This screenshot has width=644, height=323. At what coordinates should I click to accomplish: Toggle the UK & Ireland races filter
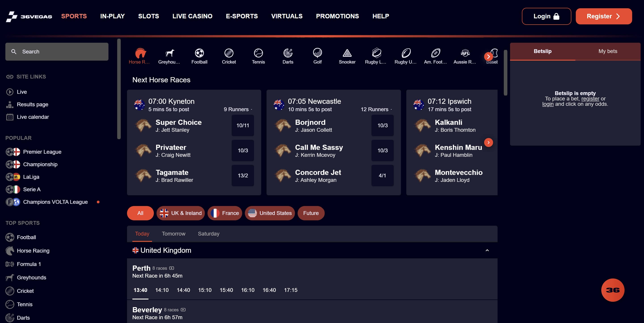(180, 213)
